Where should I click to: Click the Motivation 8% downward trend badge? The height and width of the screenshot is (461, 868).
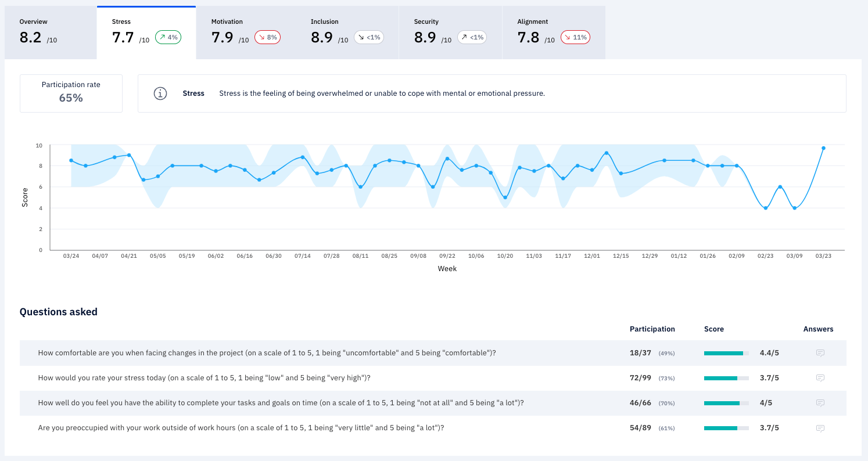(x=268, y=37)
